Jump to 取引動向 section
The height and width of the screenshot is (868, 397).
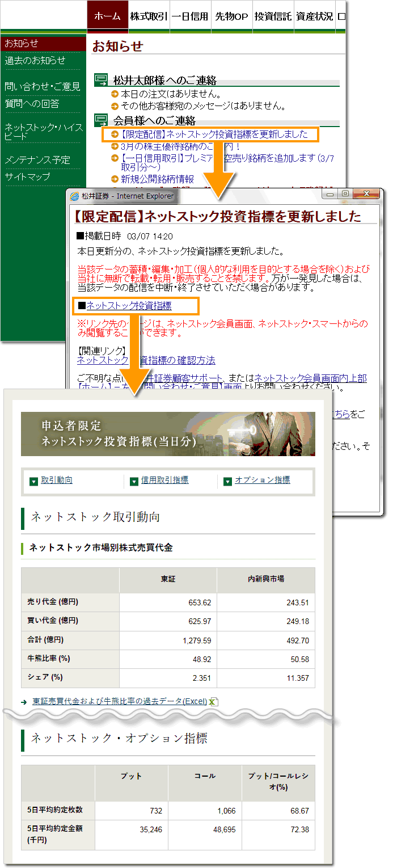coord(57,480)
